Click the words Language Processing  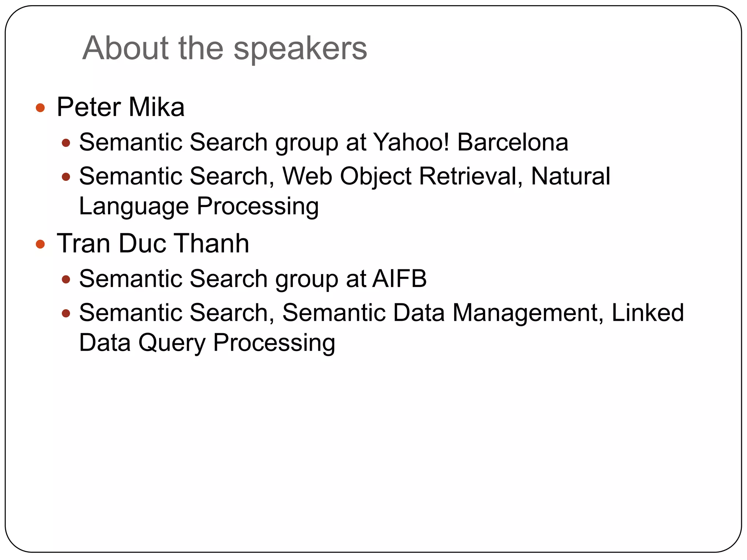(x=199, y=207)
